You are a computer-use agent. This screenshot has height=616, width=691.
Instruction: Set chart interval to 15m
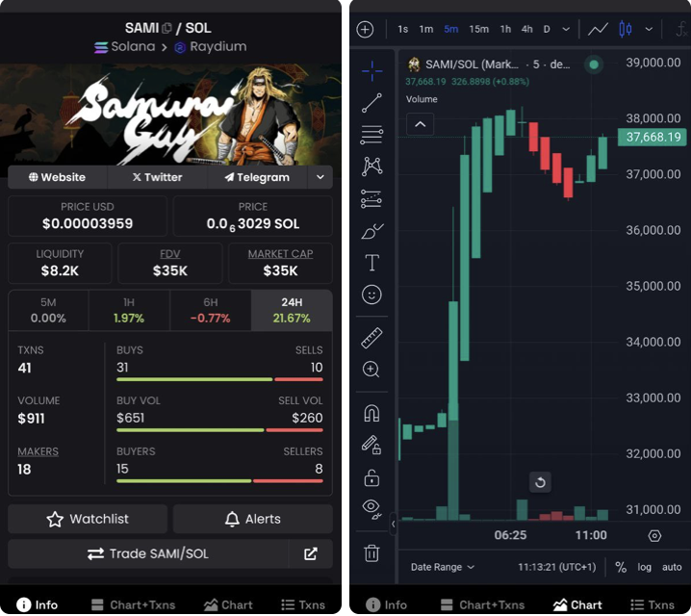click(478, 29)
